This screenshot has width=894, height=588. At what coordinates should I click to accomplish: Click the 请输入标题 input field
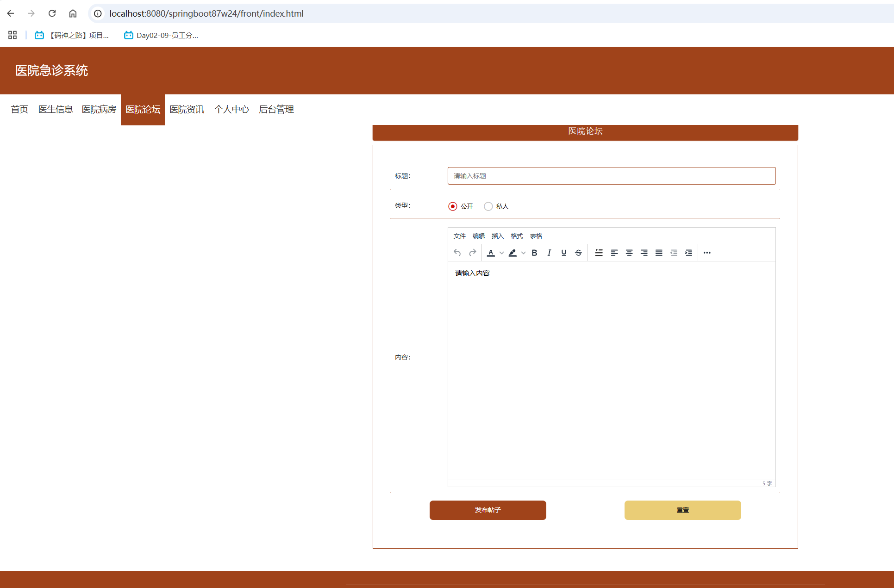pos(611,176)
